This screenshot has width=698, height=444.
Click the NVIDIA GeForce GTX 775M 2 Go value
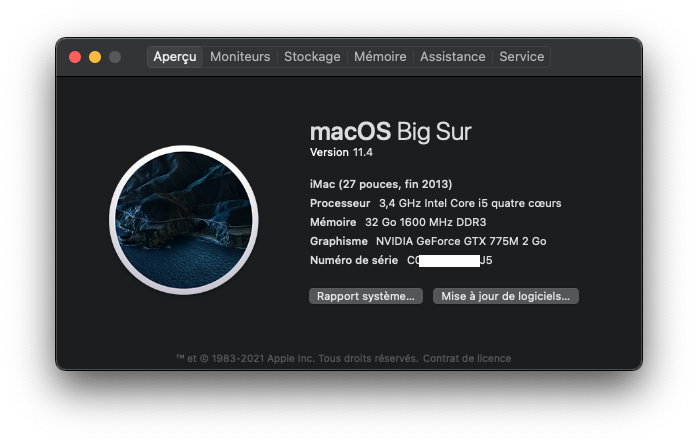(461, 241)
